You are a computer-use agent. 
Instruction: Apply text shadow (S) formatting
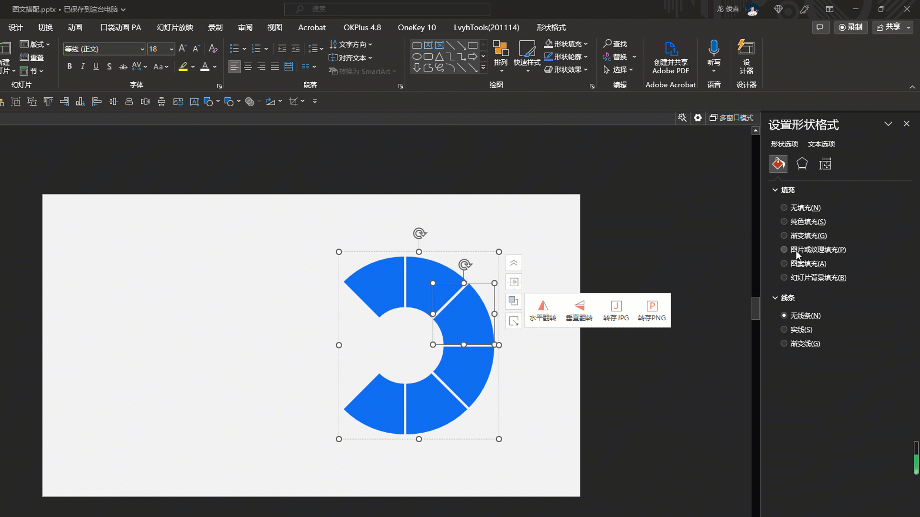(109, 66)
